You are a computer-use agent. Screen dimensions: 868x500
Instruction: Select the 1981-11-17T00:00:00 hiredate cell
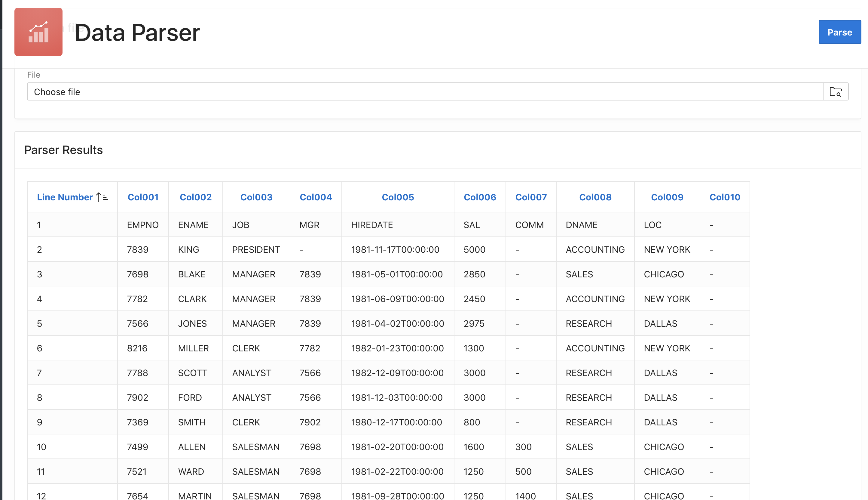pyautogui.click(x=395, y=250)
